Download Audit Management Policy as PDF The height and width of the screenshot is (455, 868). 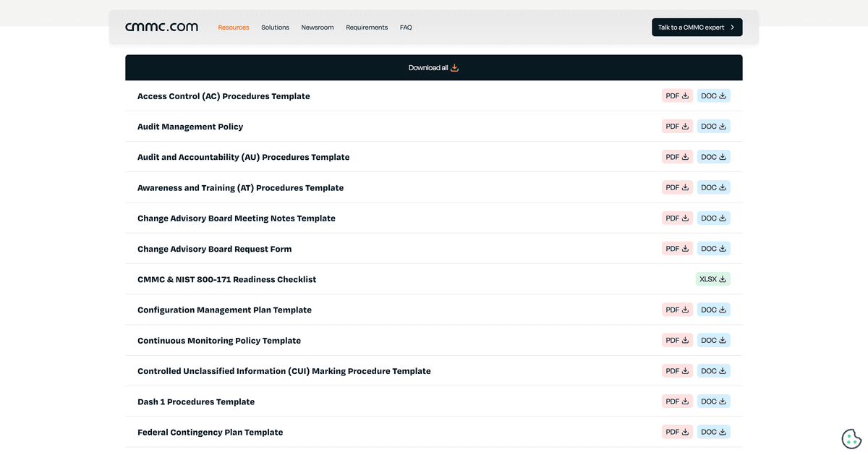tap(677, 126)
